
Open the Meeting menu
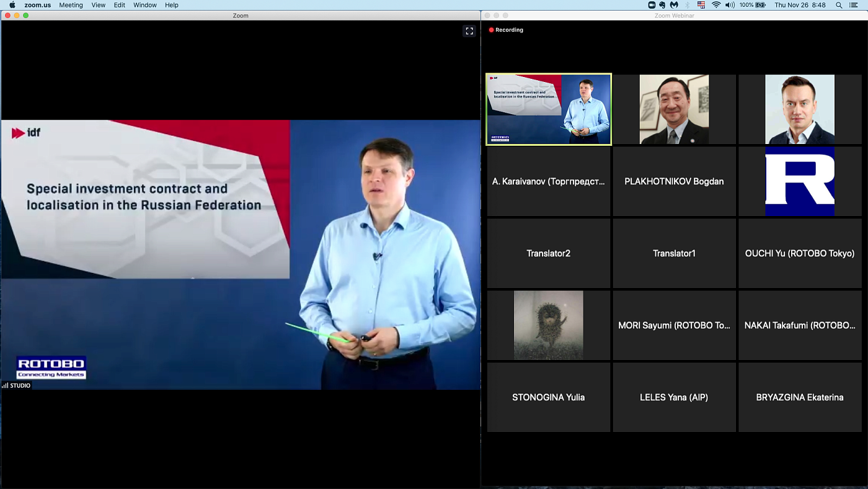71,5
